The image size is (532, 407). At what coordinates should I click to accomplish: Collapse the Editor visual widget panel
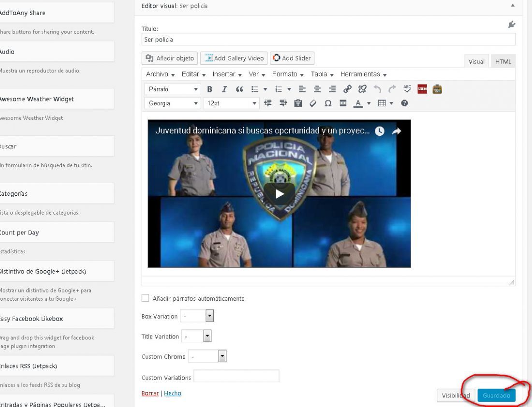513,5
